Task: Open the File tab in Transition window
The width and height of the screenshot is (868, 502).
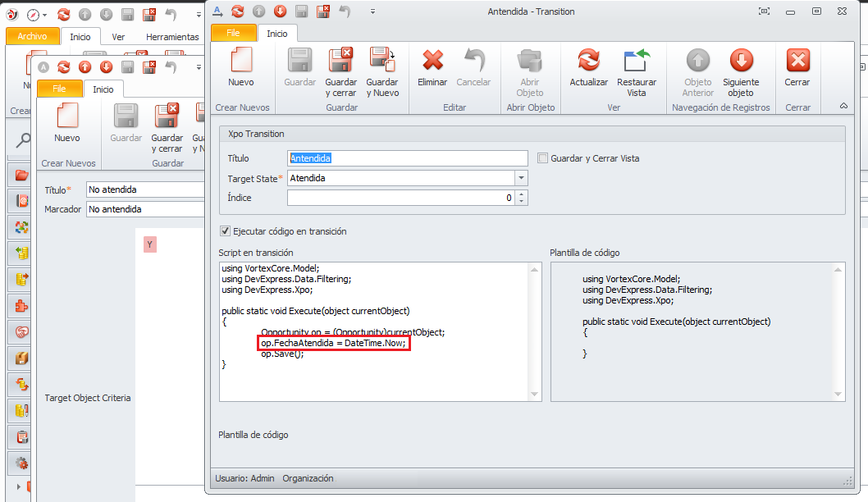Action: (233, 34)
